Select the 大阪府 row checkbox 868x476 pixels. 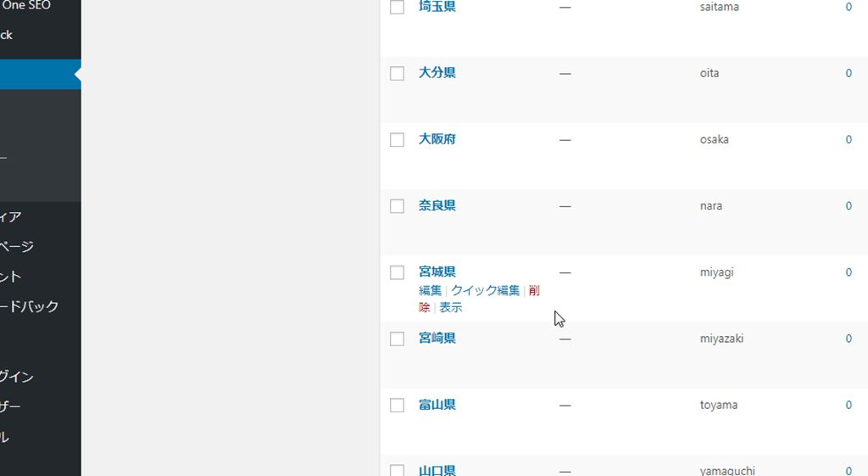tap(397, 140)
